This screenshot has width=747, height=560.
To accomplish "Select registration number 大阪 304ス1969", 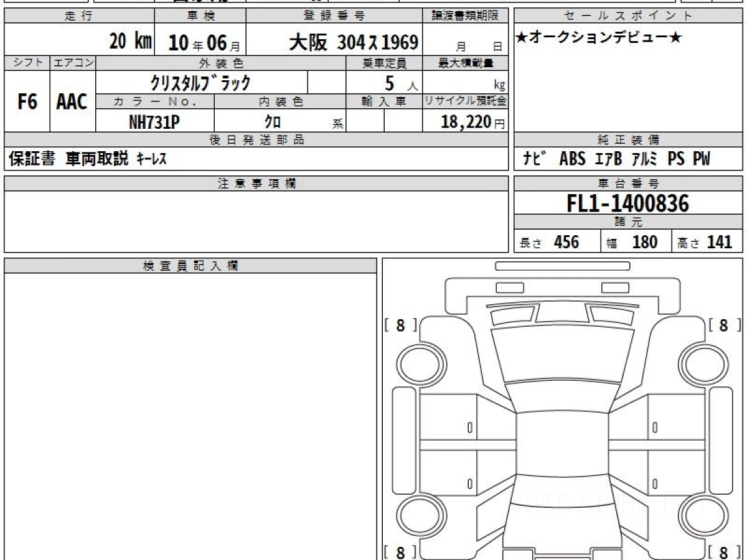I will click(353, 42).
